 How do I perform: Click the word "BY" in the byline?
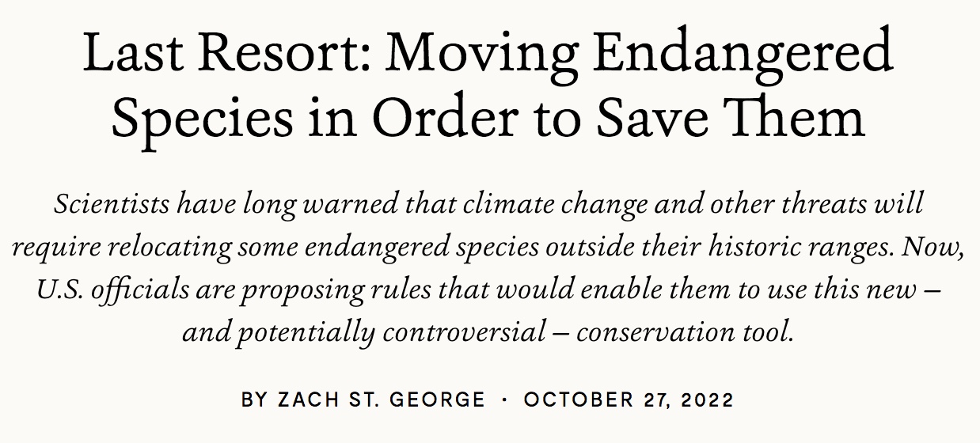(x=255, y=399)
